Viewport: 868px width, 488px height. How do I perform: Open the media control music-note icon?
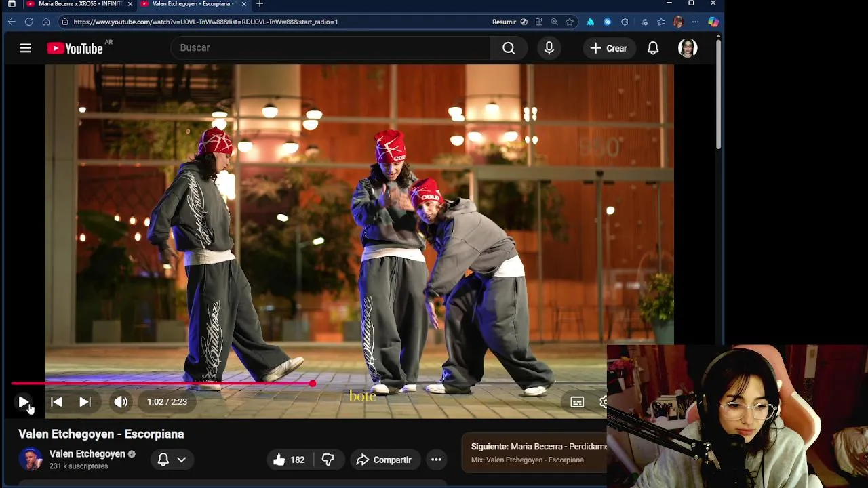[x=644, y=22]
